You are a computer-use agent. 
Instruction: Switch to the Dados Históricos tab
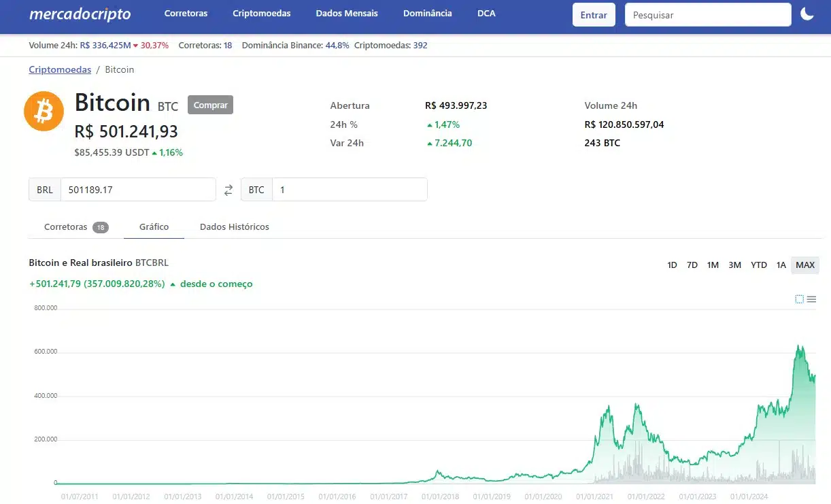[x=235, y=227]
